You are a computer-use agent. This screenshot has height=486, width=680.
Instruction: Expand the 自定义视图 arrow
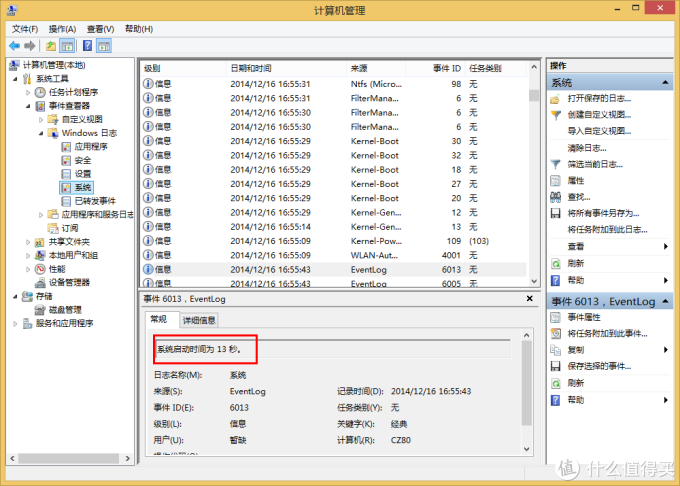[x=41, y=119]
